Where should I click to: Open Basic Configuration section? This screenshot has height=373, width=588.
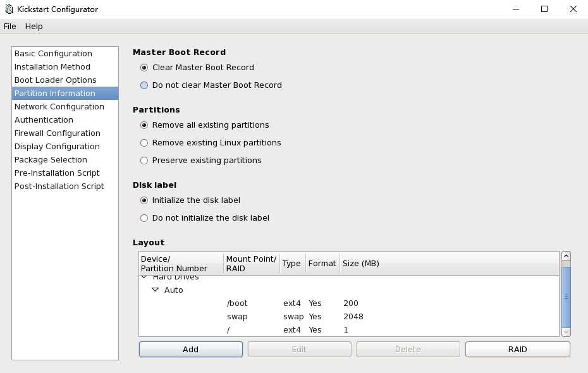(x=53, y=54)
